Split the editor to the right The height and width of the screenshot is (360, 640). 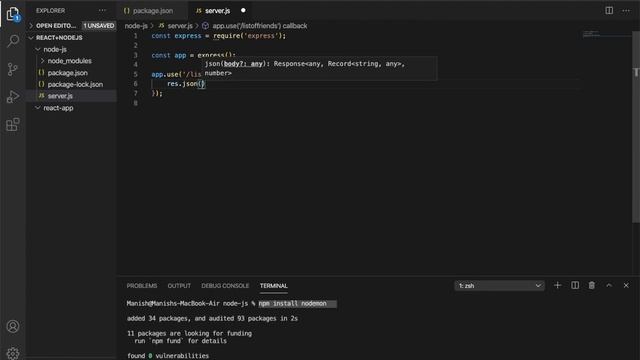609,11
